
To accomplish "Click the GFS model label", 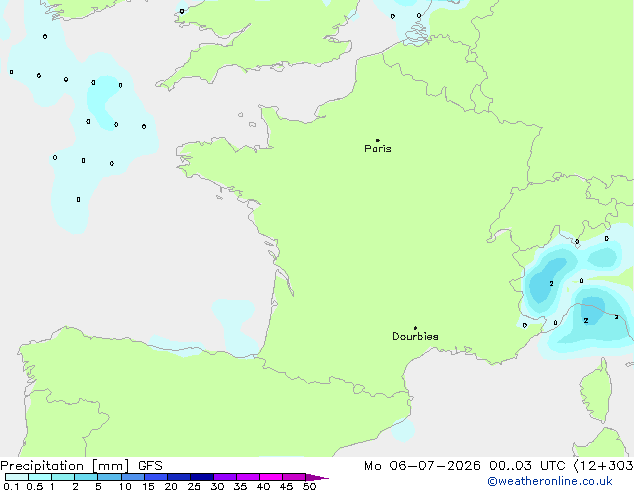I will 150,466.
